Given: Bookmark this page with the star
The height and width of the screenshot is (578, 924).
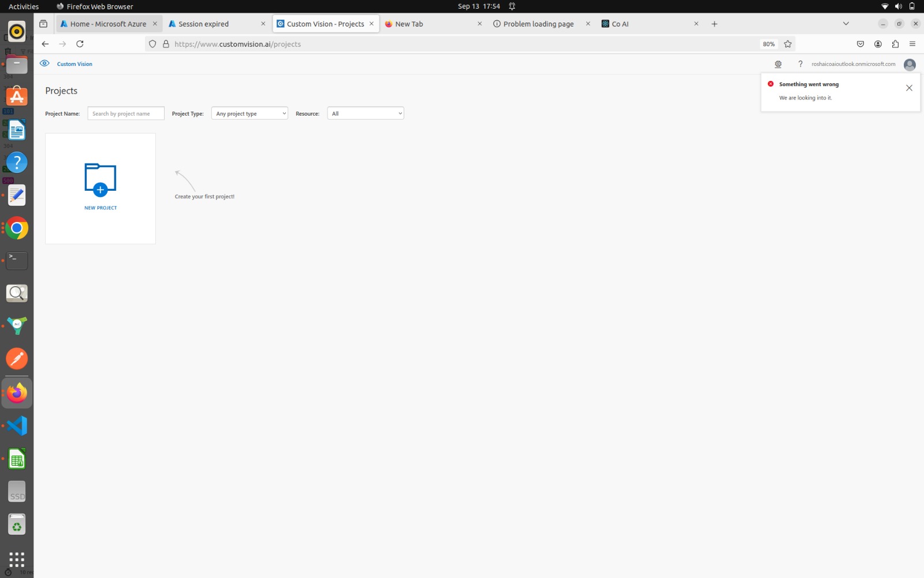Looking at the screenshot, I should pos(788,44).
